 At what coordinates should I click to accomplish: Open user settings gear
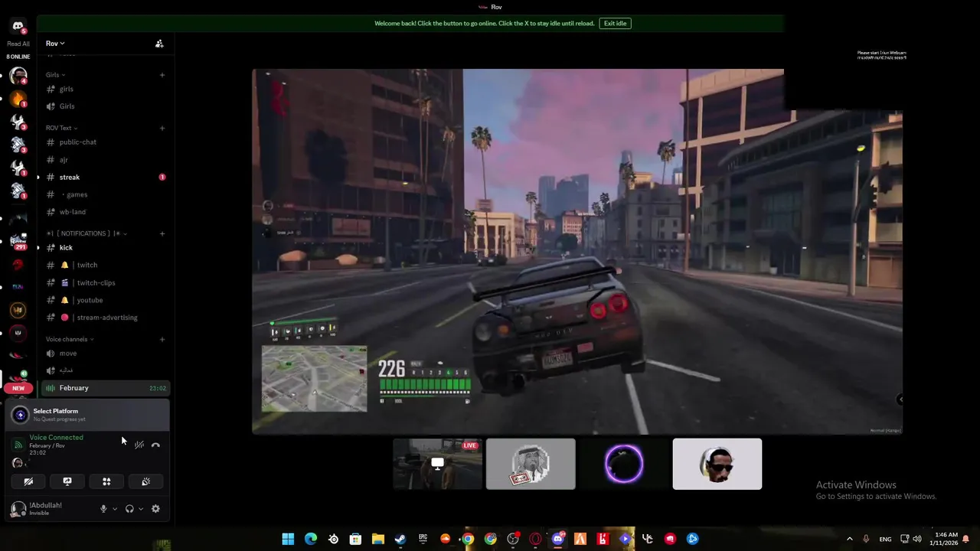coord(155,509)
